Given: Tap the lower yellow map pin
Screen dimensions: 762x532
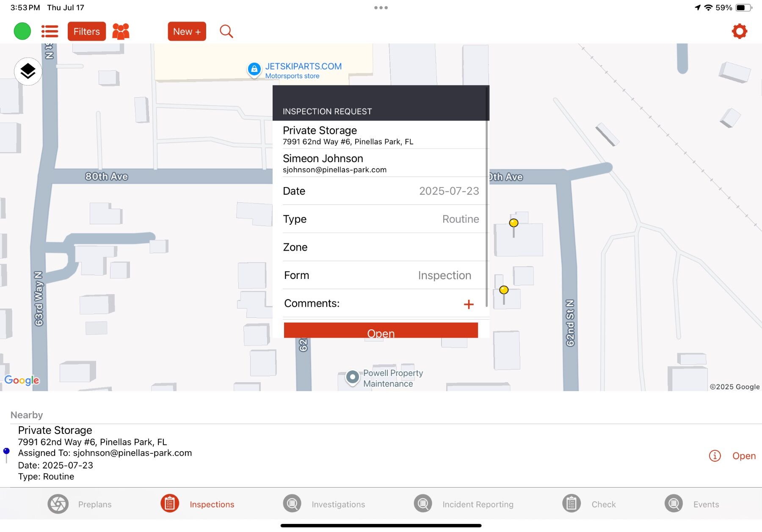Looking at the screenshot, I should (x=504, y=290).
